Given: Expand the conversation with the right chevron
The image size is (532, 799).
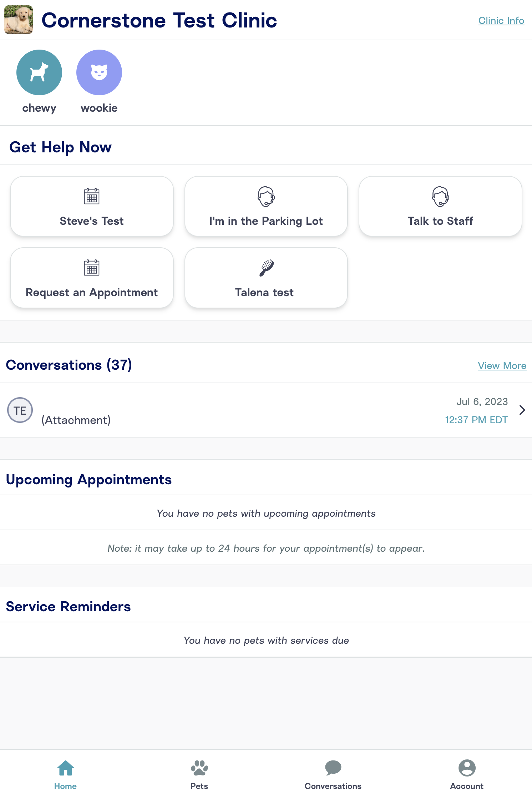Looking at the screenshot, I should [x=522, y=410].
